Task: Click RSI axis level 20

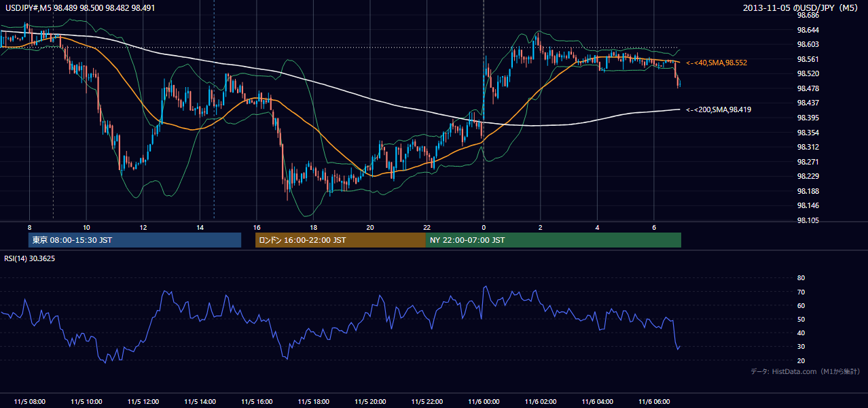Action: click(x=801, y=360)
